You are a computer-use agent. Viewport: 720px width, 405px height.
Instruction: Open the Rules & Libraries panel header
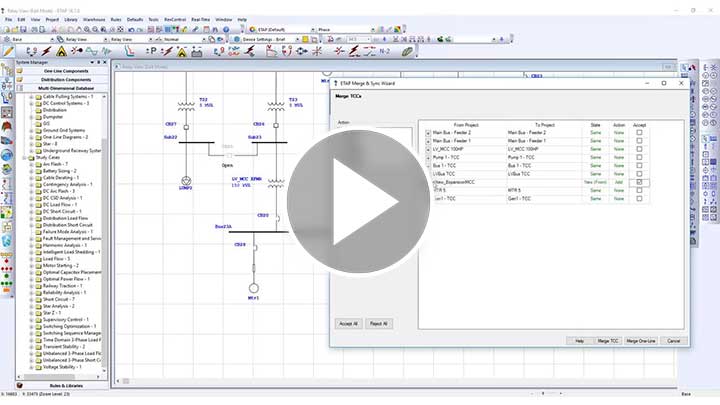coord(62,386)
